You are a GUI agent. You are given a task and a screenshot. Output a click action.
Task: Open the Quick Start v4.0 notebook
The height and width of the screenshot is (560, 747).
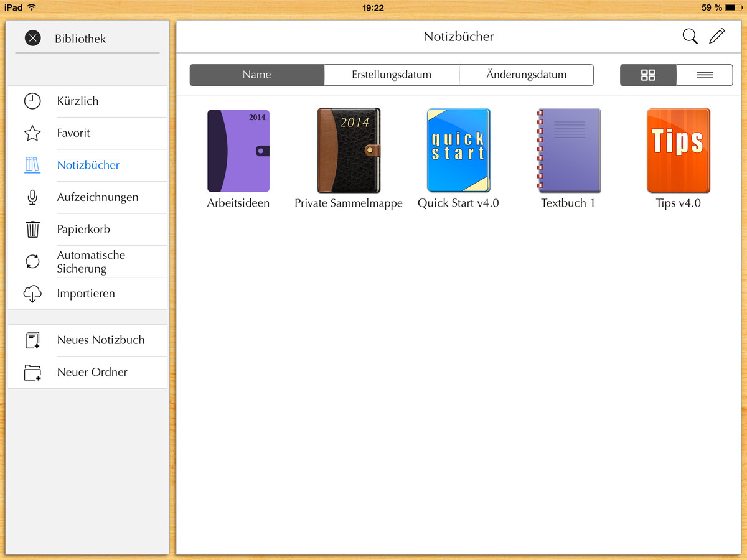point(458,150)
